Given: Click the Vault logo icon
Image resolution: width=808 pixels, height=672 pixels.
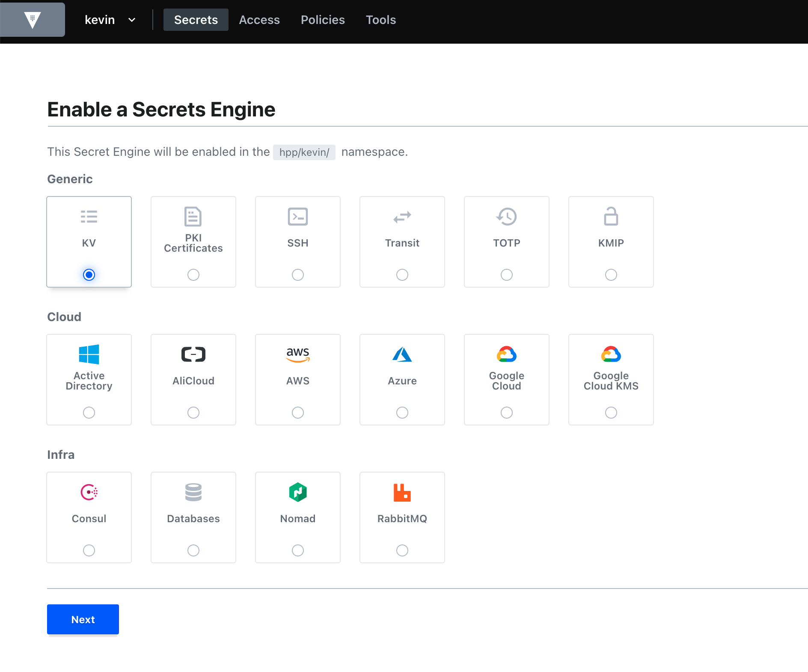Looking at the screenshot, I should point(33,20).
